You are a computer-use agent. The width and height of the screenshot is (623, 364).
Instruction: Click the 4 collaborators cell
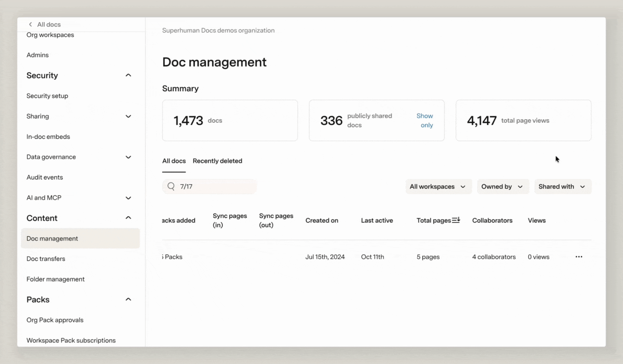(x=494, y=257)
